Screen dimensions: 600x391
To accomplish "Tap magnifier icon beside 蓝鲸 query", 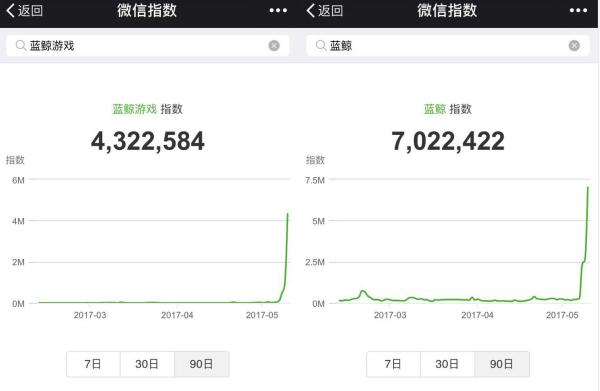I will click(x=321, y=46).
